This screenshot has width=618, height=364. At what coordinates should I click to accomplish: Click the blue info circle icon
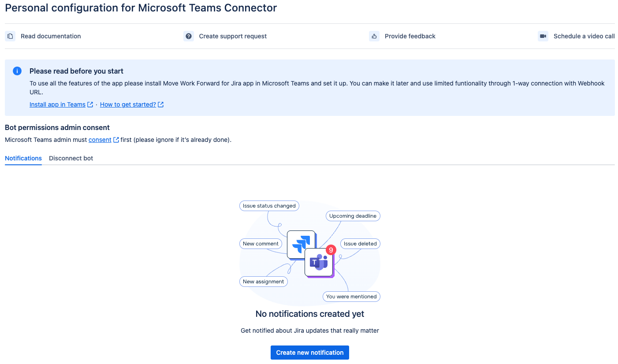click(x=17, y=71)
